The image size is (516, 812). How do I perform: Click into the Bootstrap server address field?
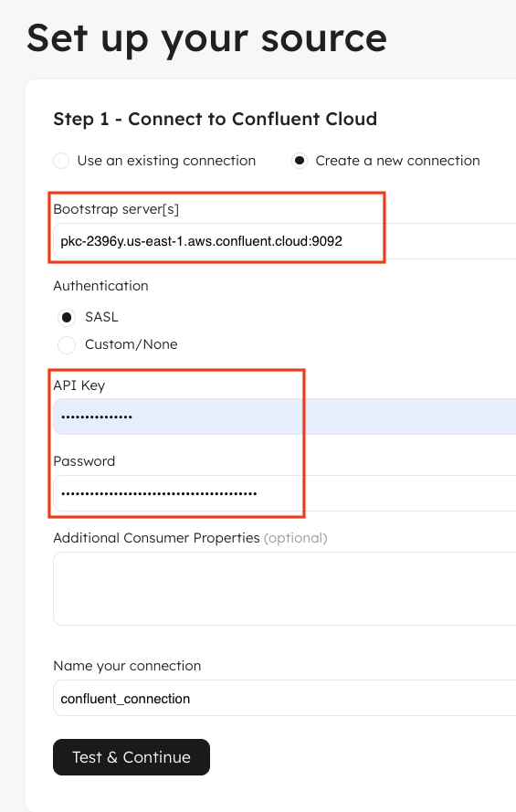click(285, 241)
